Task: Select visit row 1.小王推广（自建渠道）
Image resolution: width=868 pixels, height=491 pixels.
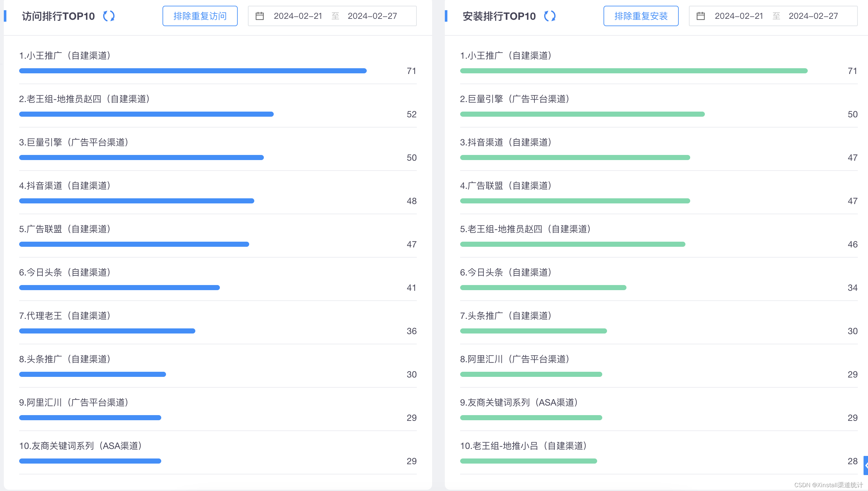Action: [x=218, y=62]
